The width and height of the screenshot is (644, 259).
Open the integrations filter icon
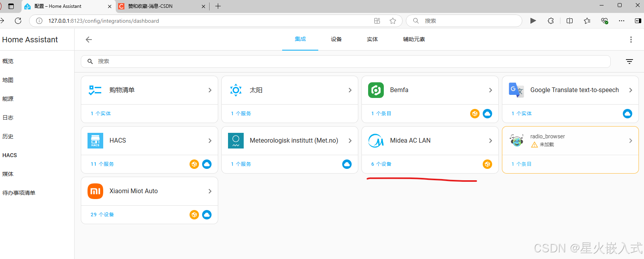629,62
